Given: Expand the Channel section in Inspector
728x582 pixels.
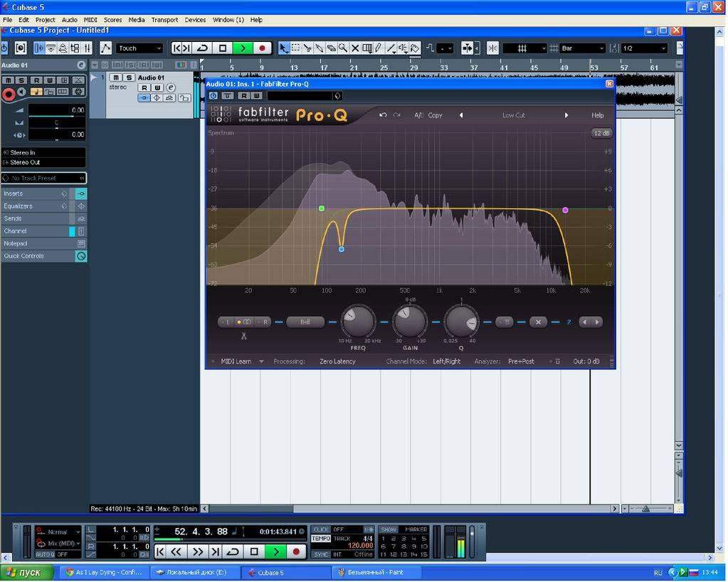Looking at the screenshot, I should click(x=43, y=231).
